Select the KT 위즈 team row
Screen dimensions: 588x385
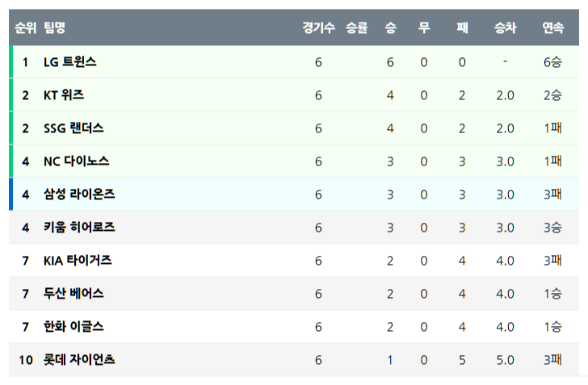(64, 95)
